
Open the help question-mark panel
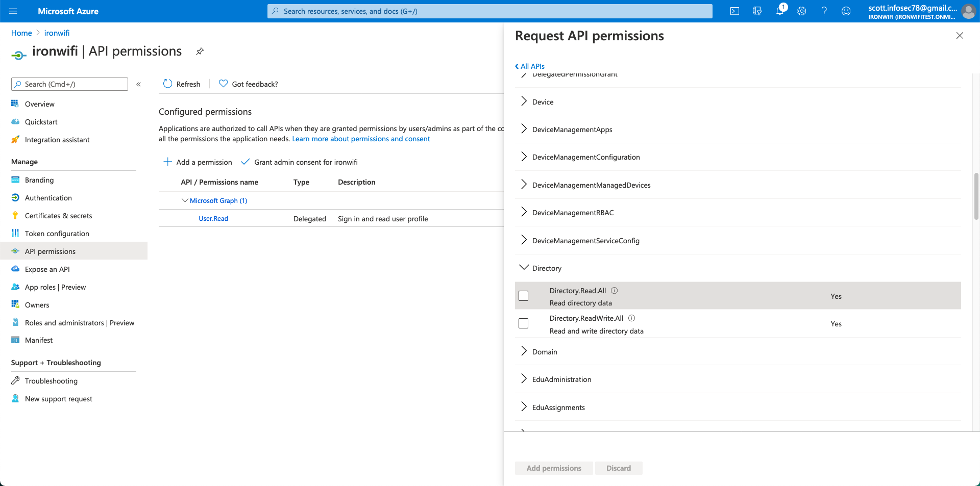click(x=824, y=11)
